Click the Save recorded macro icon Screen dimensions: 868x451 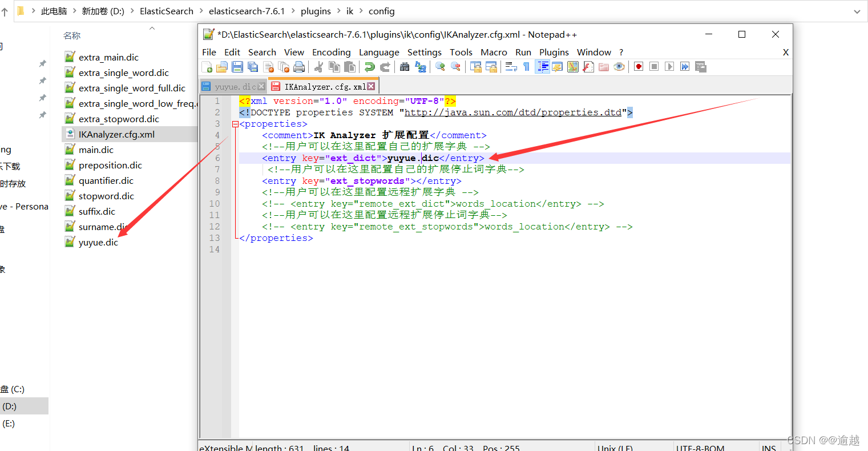pos(701,67)
